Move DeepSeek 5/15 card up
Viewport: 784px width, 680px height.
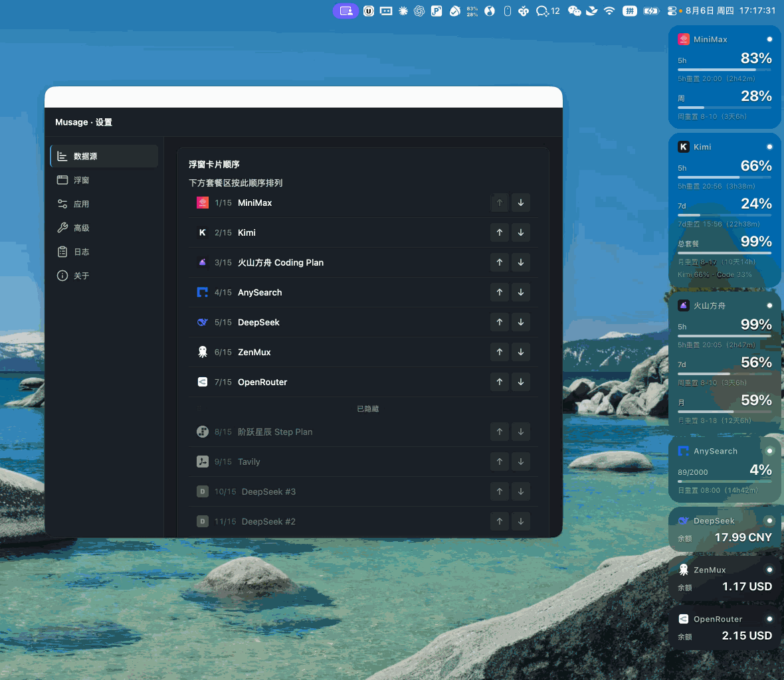coord(499,322)
